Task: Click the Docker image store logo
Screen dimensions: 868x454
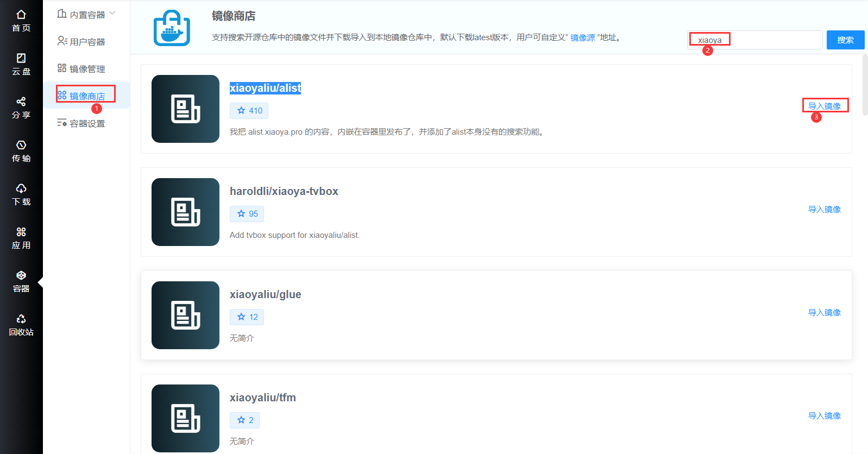Action: click(172, 28)
